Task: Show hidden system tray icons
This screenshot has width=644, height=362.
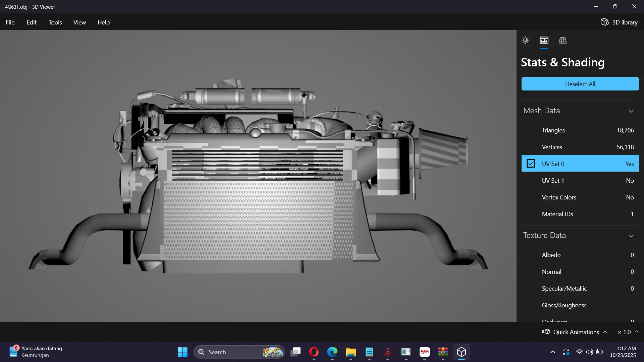Action: (x=553, y=352)
